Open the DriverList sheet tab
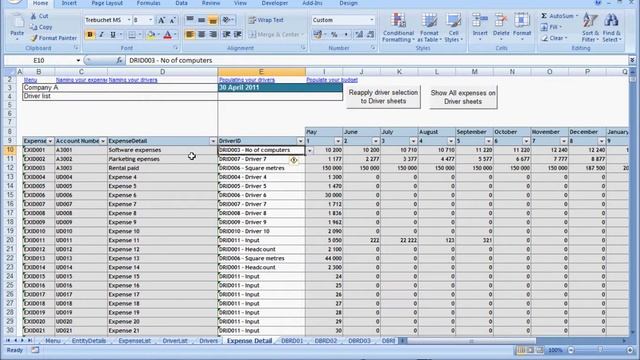Screen dimensions: 640x360 [x=175, y=341]
